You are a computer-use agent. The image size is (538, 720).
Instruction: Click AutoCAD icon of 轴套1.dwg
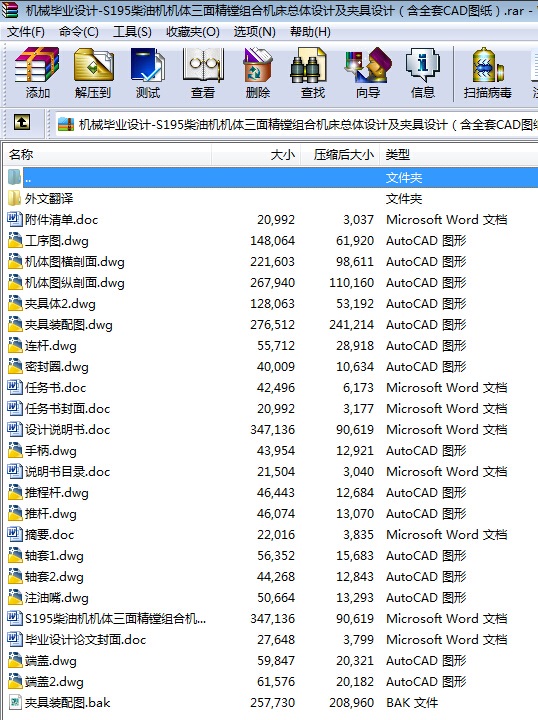click(x=15, y=555)
